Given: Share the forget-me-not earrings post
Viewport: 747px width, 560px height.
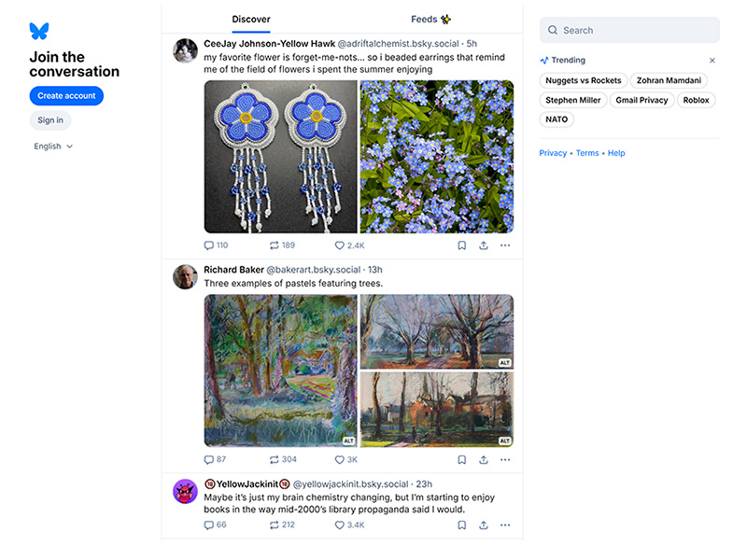Looking at the screenshot, I should [x=484, y=245].
